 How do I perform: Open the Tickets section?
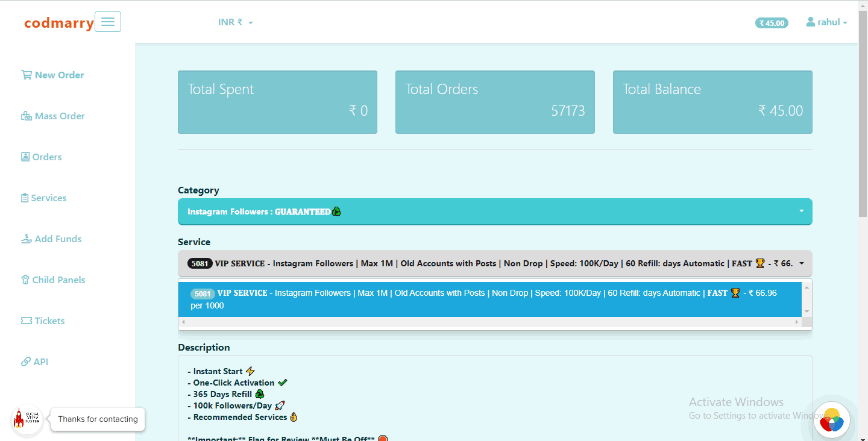pos(43,321)
